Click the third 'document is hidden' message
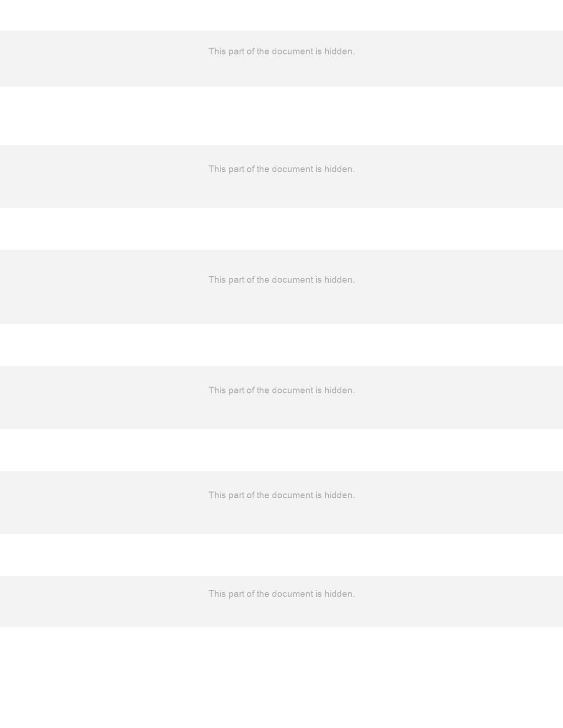563x728 pixels. pyautogui.click(x=281, y=280)
